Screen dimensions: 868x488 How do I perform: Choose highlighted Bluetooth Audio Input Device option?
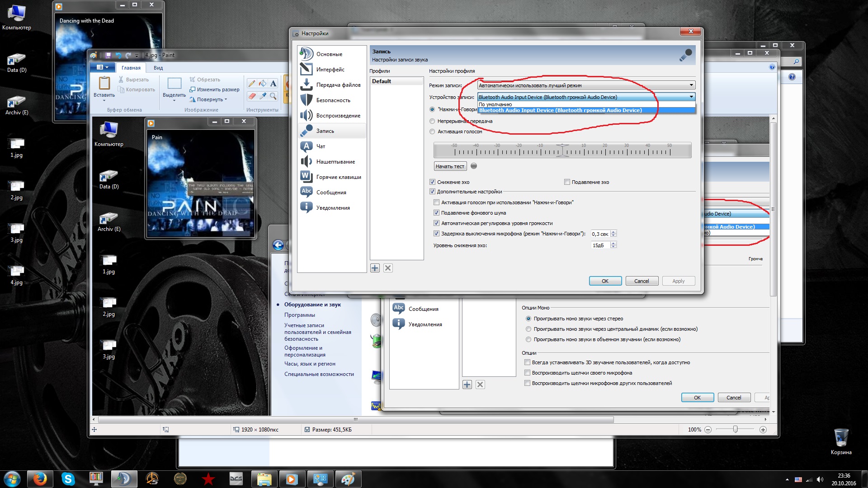[x=586, y=110]
